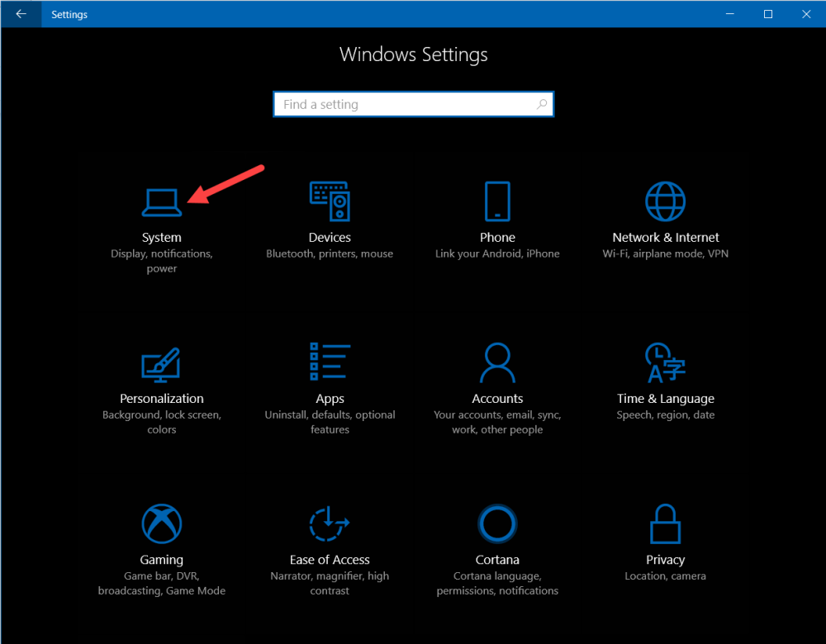
Task: Click "Uninstall, defaults, optional features" description
Action: point(330,422)
